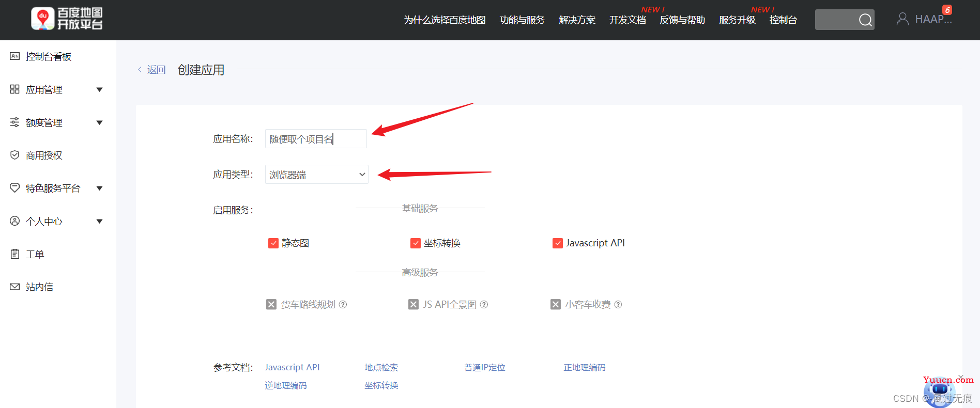Click help icon next to JS API全景图
The image size is (980, 408).
484,305
